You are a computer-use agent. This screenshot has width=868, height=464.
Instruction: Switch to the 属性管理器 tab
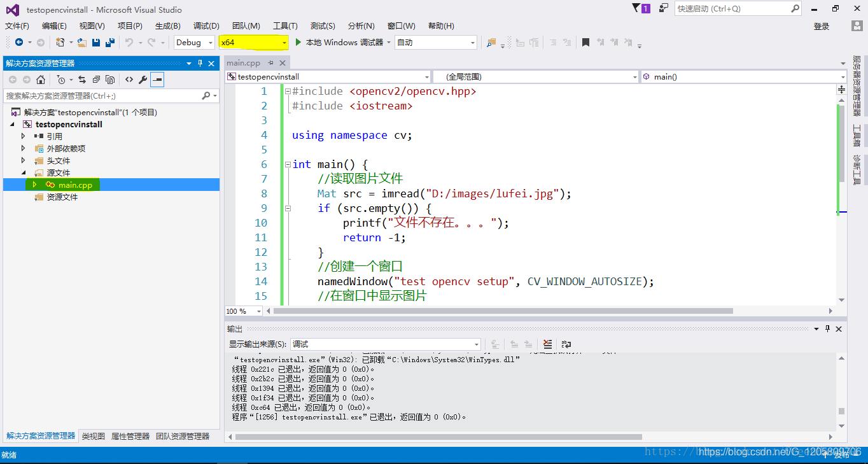point(130,436)
